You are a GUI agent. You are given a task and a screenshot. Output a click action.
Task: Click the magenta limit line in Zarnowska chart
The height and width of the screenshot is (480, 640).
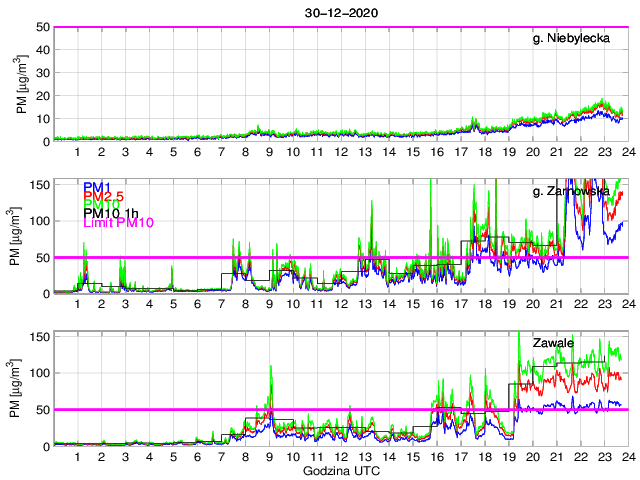coord(341,257)
